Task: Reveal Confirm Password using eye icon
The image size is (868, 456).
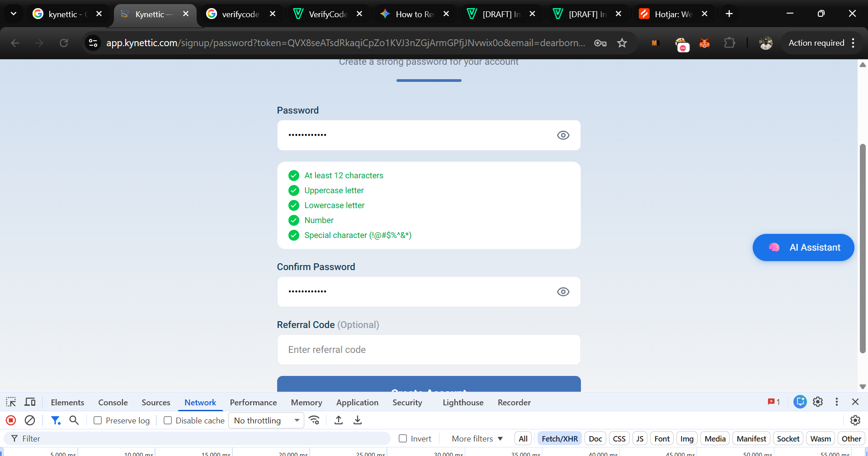Action: tap(563, 292)
